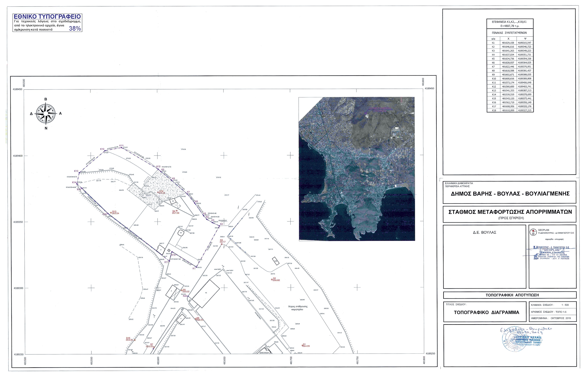The width and height of the screenshot is (588, 374).
Task: Click the S2 red survey point marker
Action: (x=272, y=279)
